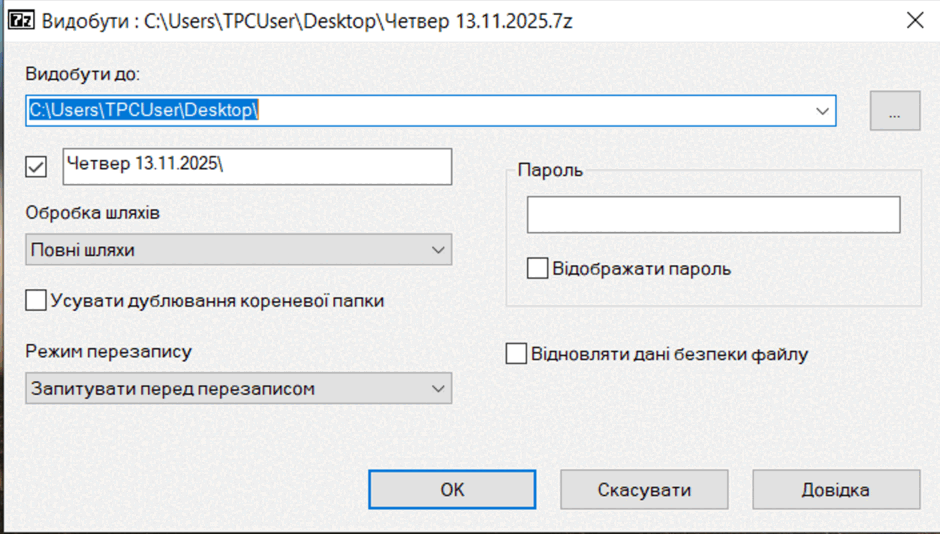Image resolution: width=940 pixels, height=534 pixels.
Task: Enable Усувати дублювання кореневої папки checkbox
Action: (x=36, y=300)
